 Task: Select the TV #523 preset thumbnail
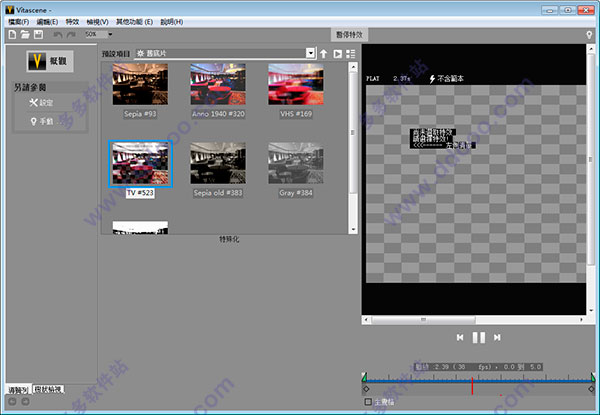tap(140, 164)
